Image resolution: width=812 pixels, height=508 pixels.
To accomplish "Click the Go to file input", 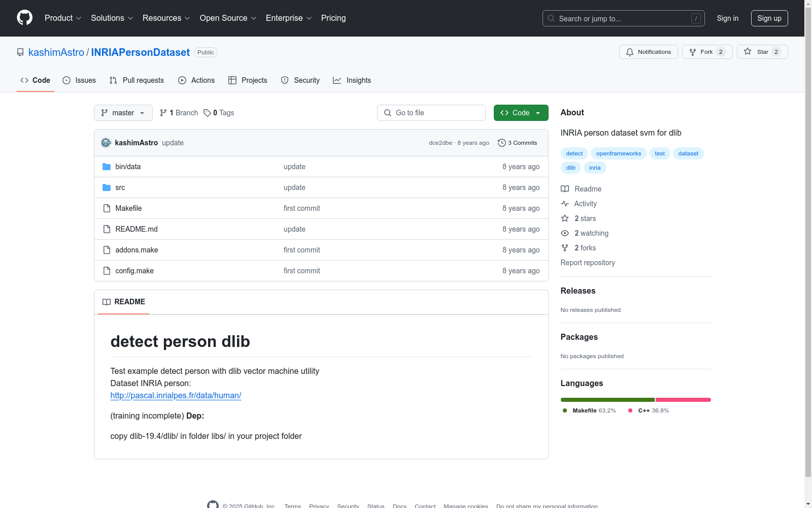I will click(x=431, y=113).
